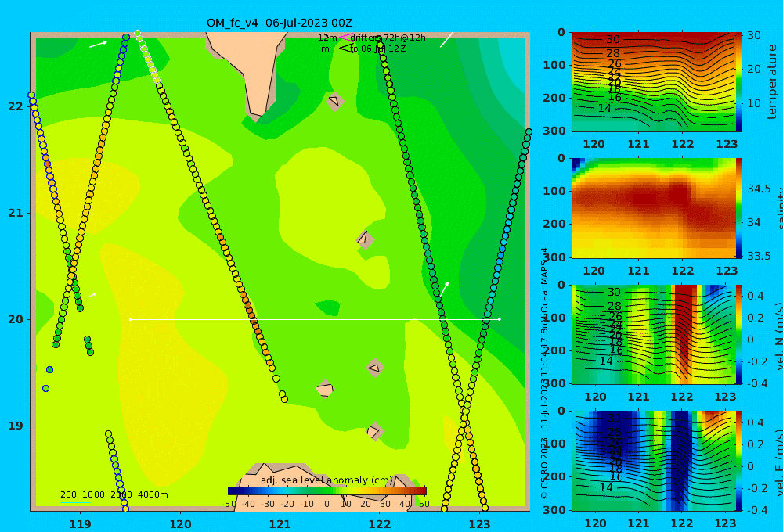Click the vel. E color bar
Image resolution: width=783 pixels, height=532 pixels.
(739, 461)
